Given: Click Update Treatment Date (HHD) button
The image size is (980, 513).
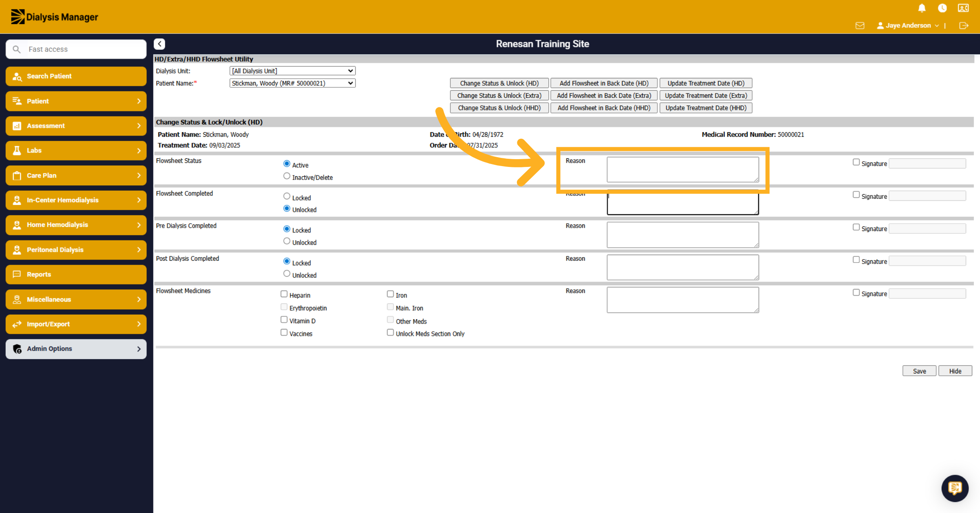Looking at the screenshot, I should click(x=706, y=108).
